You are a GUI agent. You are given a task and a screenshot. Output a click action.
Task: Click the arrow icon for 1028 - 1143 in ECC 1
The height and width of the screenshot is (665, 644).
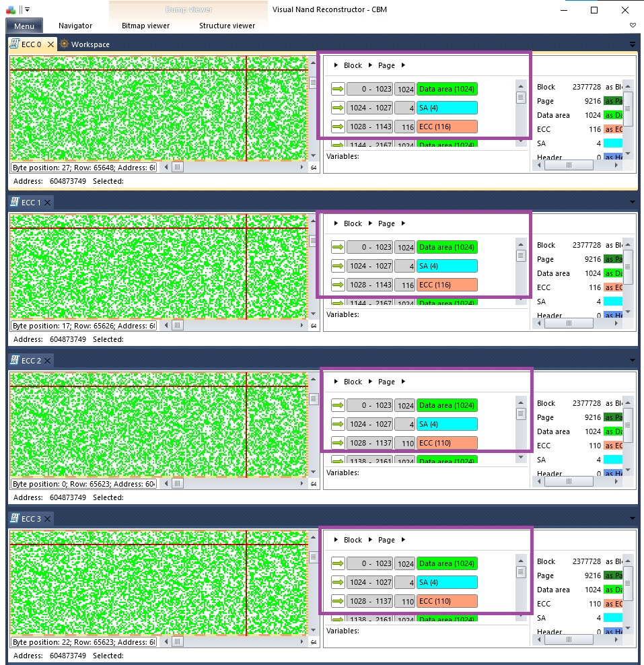338,285
